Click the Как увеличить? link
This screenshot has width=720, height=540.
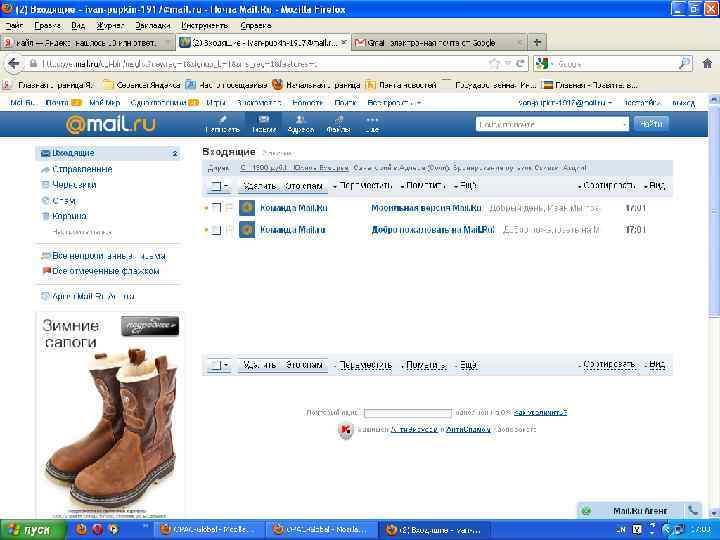540,412
